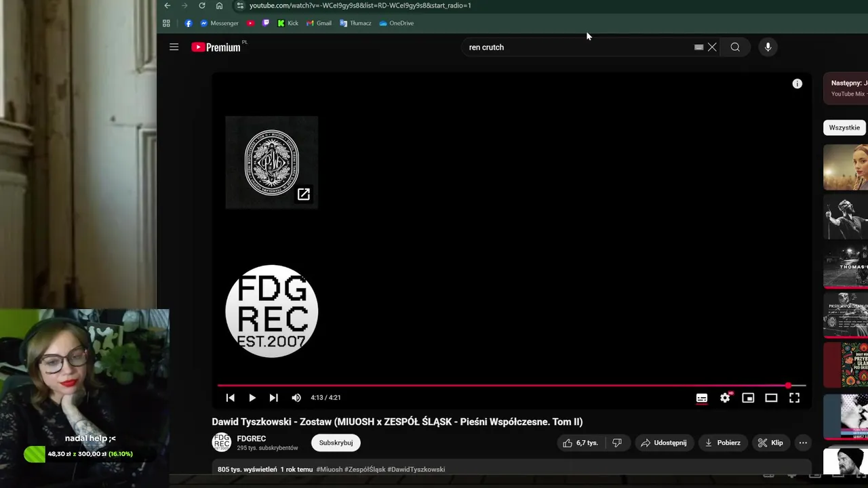Open the FDGREC channel name link
This screenshot has width=868, height=488.
coord(252,439)
